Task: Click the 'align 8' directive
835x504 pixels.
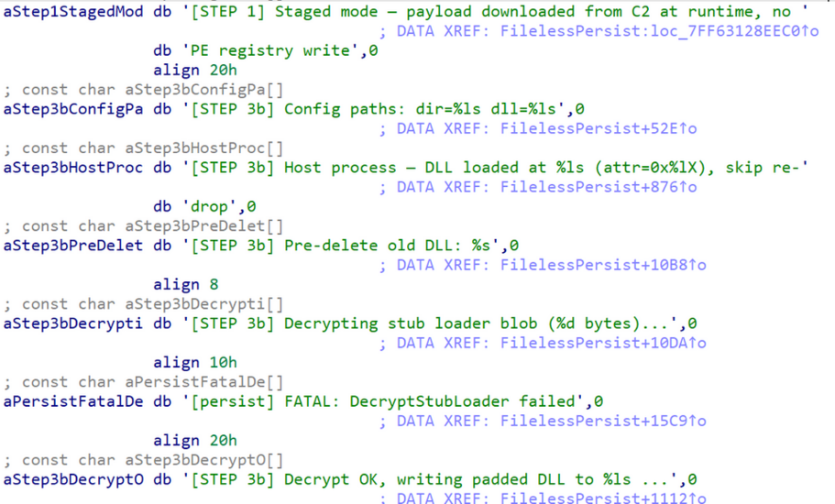Action: (186, 285)
